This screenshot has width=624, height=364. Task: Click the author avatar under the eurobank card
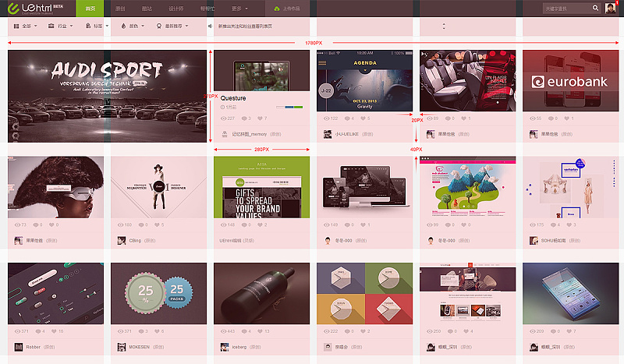click(x=534, y=134)
